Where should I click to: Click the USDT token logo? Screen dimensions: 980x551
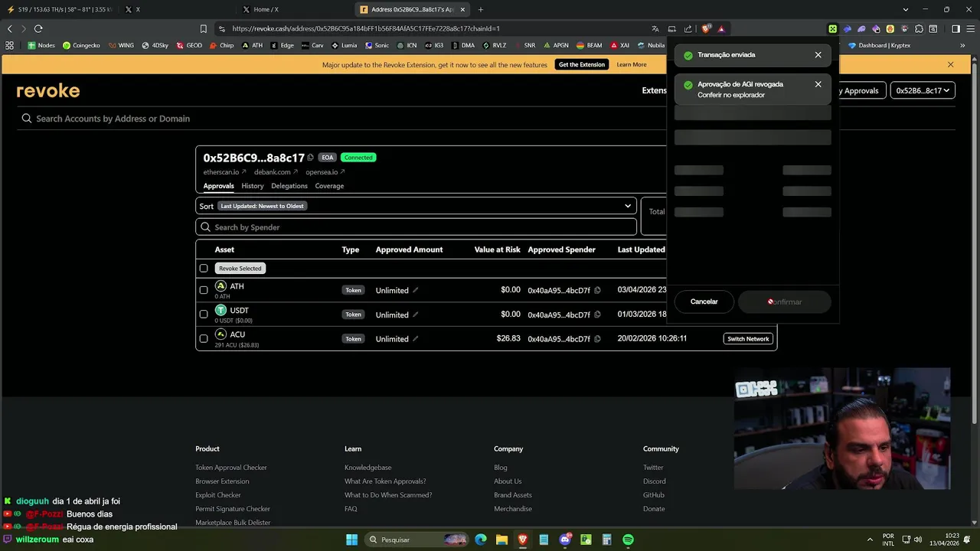(220, 310)
